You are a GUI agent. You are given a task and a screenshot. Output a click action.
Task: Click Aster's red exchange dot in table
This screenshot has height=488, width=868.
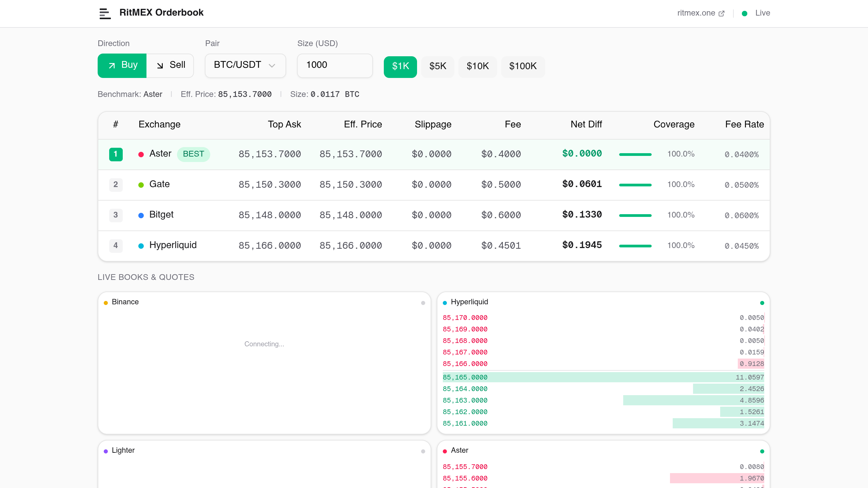click(x=141, y=155)
